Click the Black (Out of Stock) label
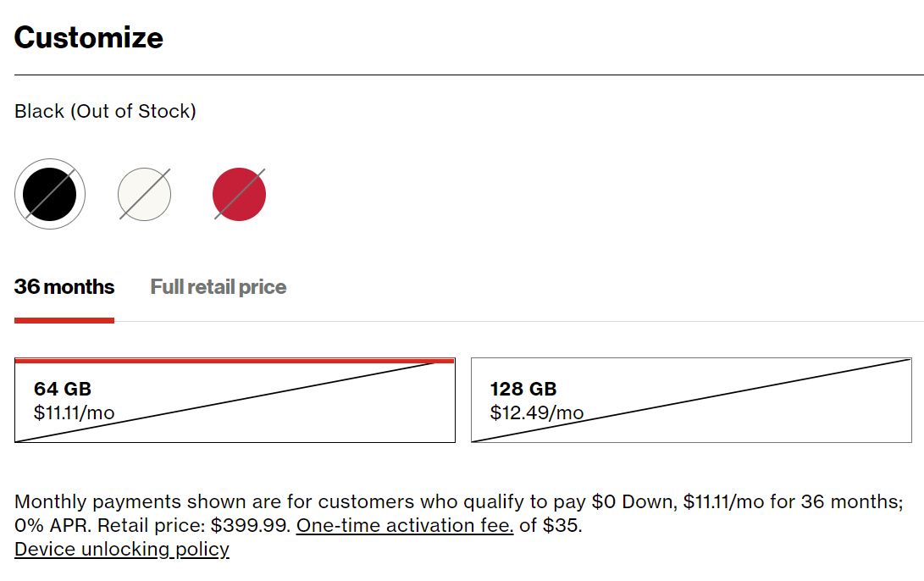924x581 pixels. point(105,111)
